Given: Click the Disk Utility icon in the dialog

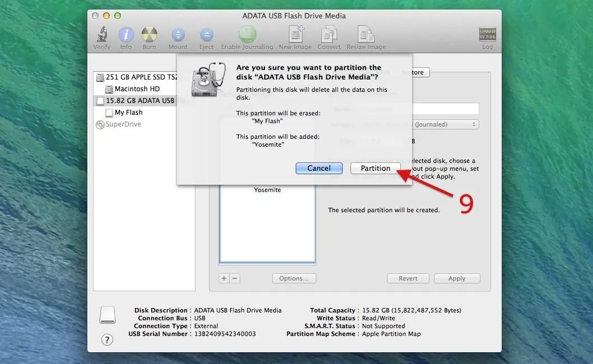Looking at the screenshot, I should (x=208, y=80).
